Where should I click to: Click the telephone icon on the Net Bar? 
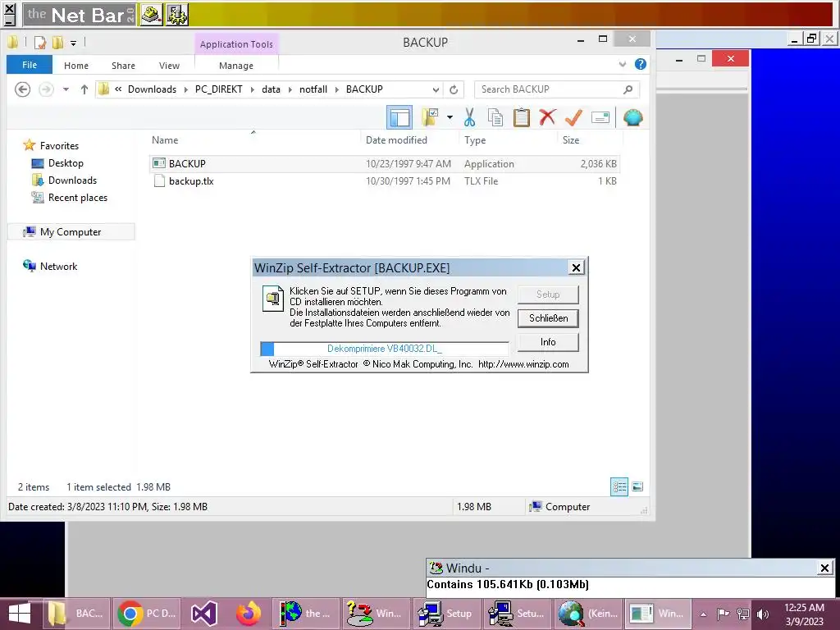tap(151, 15)
